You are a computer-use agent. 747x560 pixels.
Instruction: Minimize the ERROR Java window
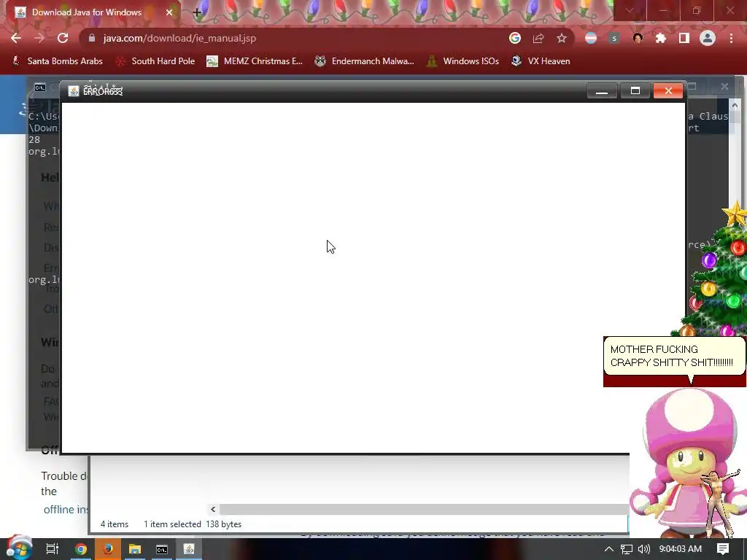(602, 90)
